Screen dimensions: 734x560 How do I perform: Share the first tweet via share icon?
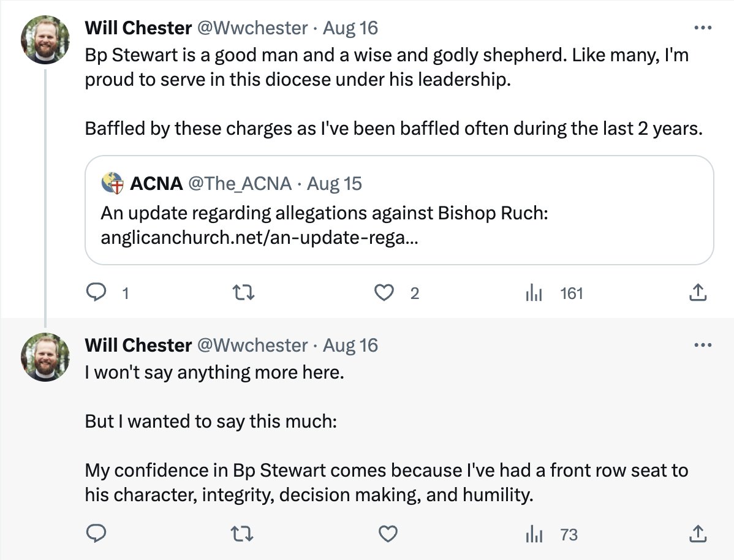[x=698, y=294]
